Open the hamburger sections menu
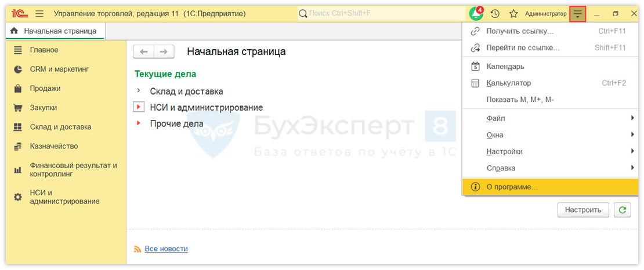 pos(39,14)
